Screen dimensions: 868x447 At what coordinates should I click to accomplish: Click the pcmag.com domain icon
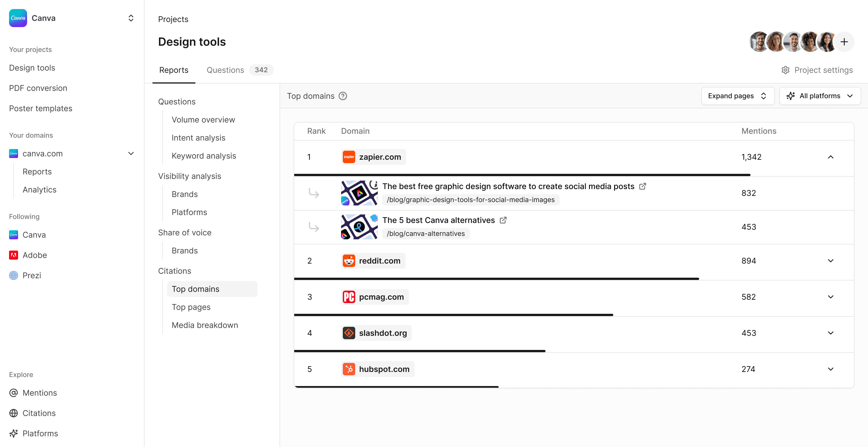(x=349, y=297)
